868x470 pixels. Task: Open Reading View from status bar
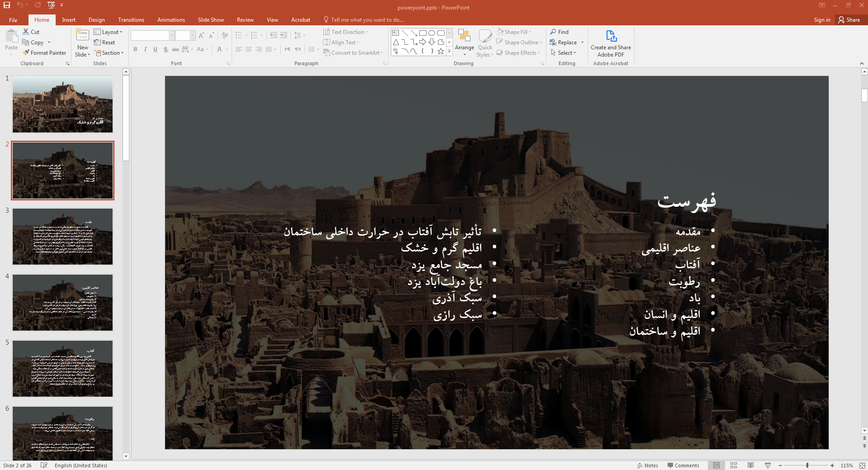(x=750, y=465)
